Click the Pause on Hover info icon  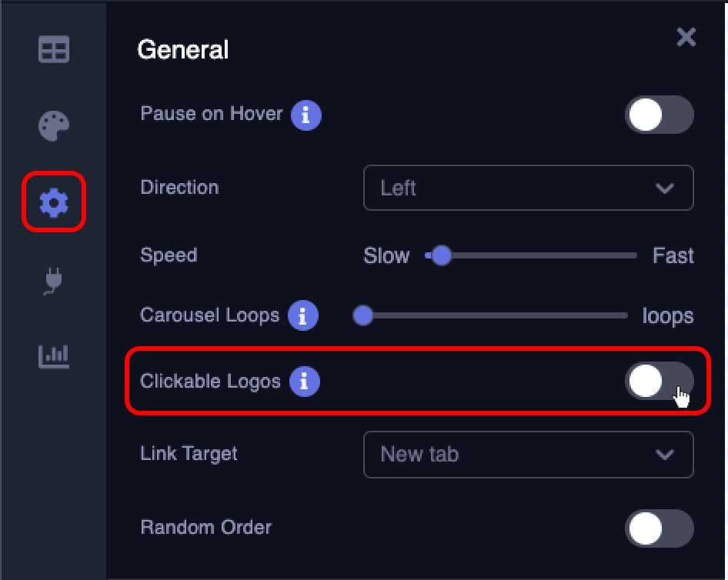point(308,115)
